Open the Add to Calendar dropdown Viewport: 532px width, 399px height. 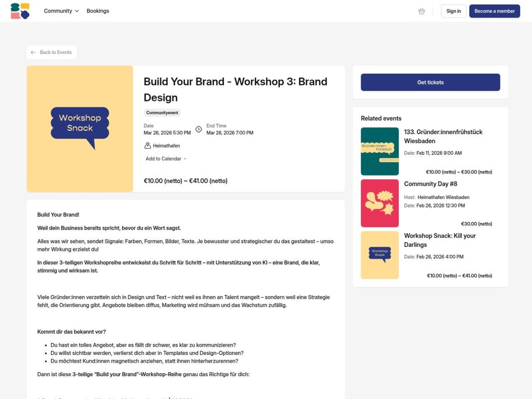click(165, 158)
